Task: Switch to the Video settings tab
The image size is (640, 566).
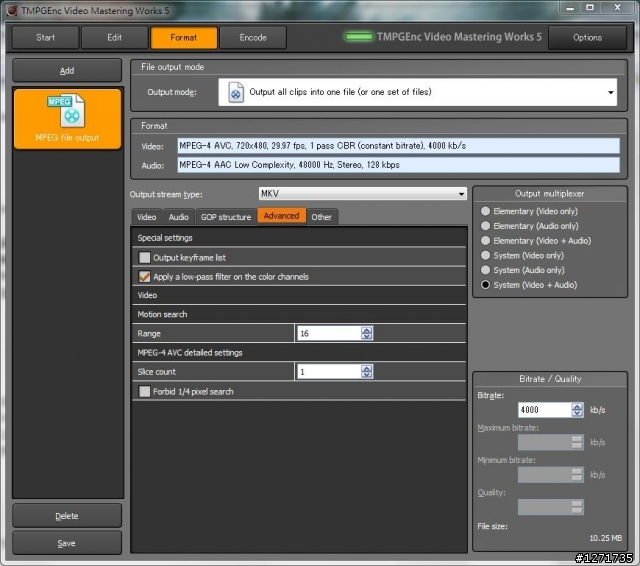Action: [x=147, y=217]
